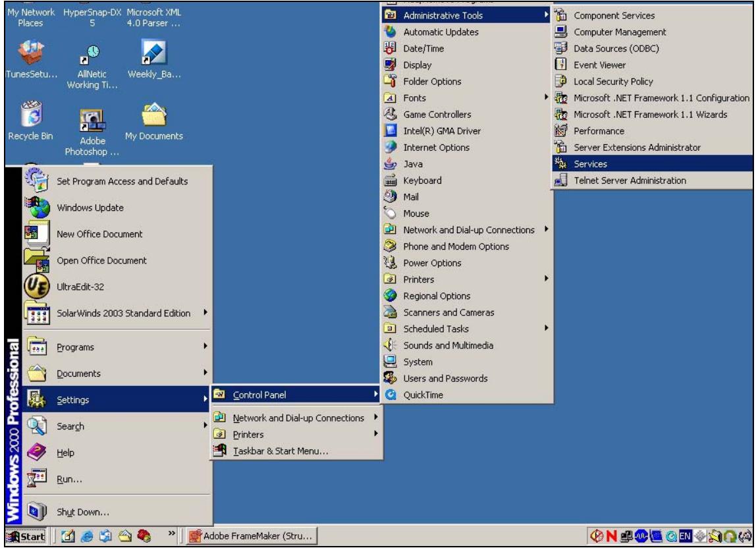Select Settings in the Start menu

(116, 399)
